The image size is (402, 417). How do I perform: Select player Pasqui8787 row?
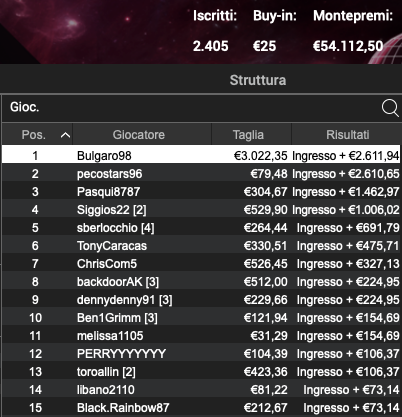click(201, 192)
